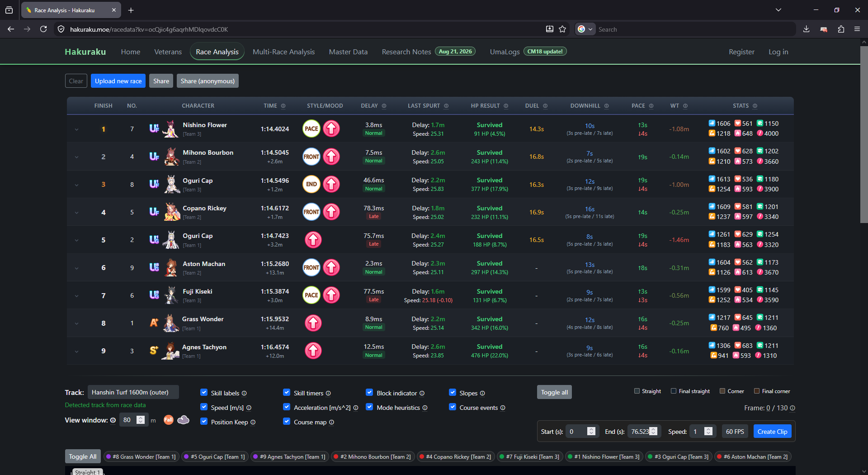The height and width of the screenshot is (475, 868).
Task: Click Mihono Bourbon's FRONT style badge
Action: (311, 157)
